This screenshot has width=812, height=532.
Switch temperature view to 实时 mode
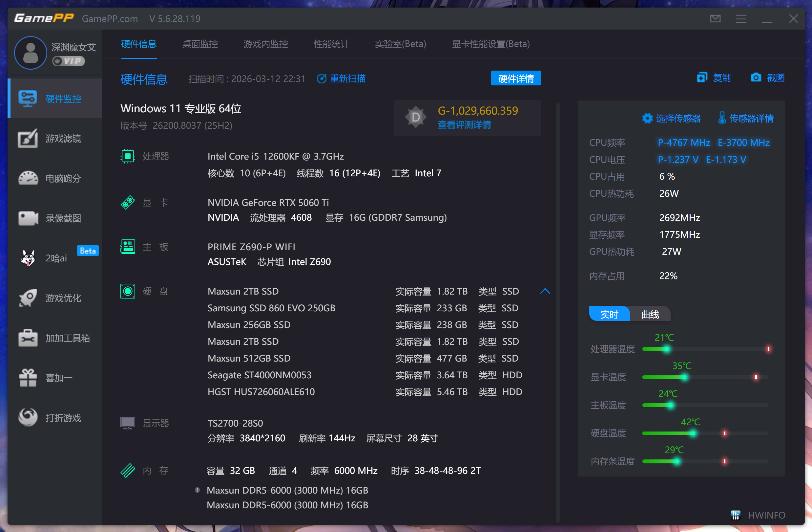pos(609,314)
